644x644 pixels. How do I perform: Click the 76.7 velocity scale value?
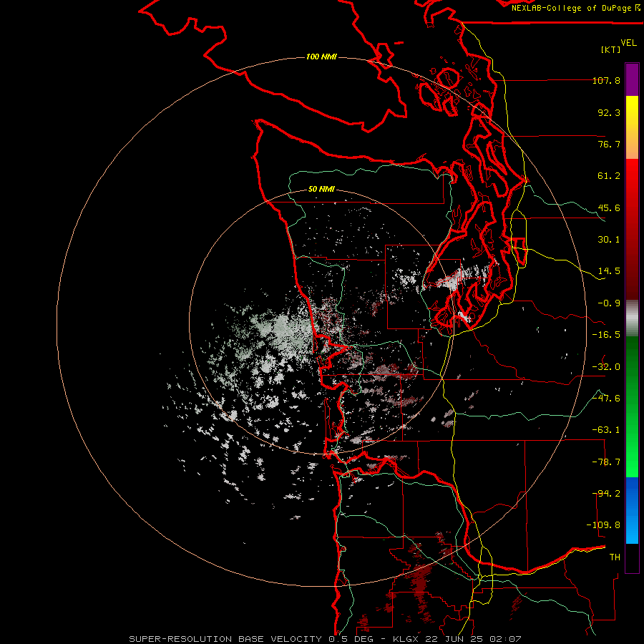point(609,144)
